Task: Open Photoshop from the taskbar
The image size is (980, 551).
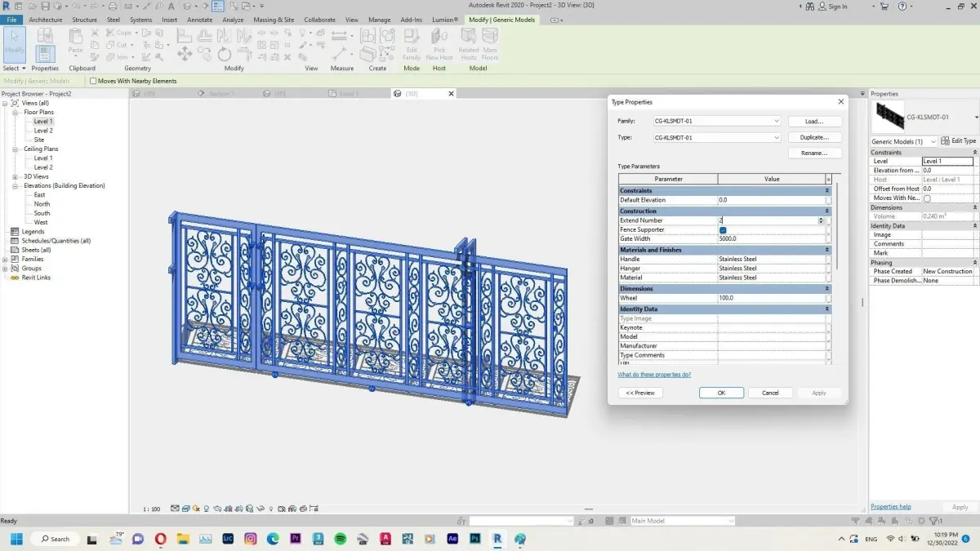Action: coord(474,539)
